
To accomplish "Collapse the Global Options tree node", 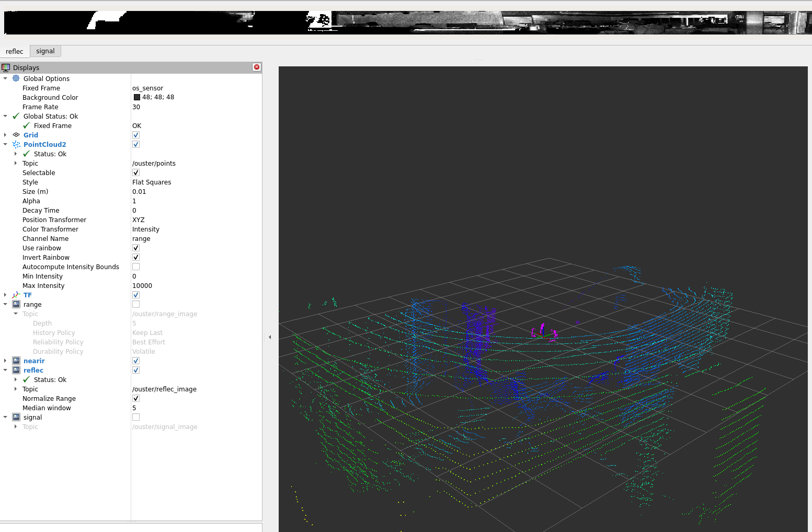I will pos(5,78).
